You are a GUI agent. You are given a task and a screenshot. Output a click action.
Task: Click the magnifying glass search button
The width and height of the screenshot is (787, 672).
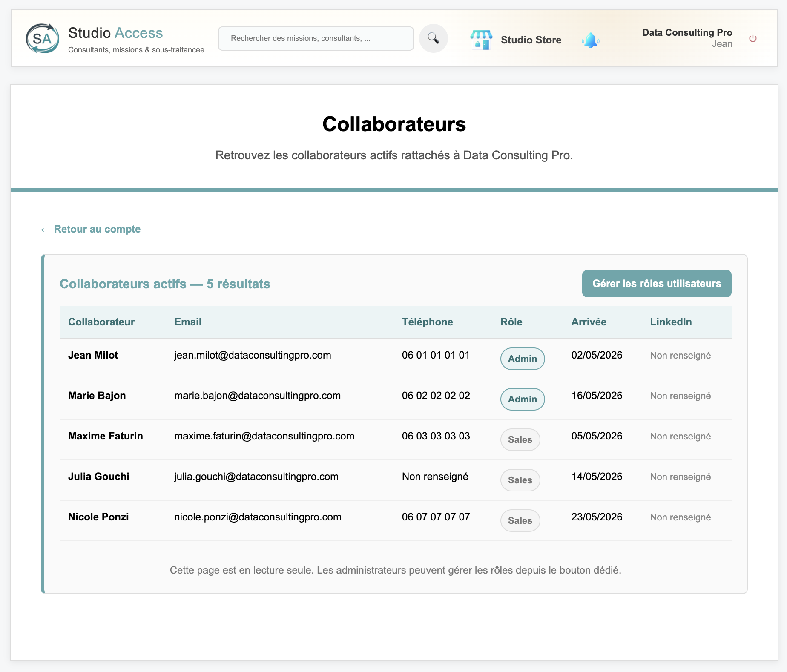433,38
